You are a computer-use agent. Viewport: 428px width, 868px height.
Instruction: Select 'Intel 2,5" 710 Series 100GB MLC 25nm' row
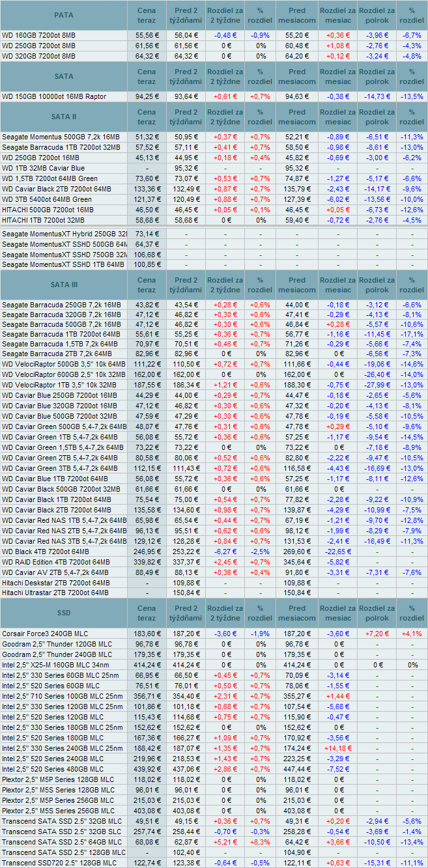pos(214,696)
